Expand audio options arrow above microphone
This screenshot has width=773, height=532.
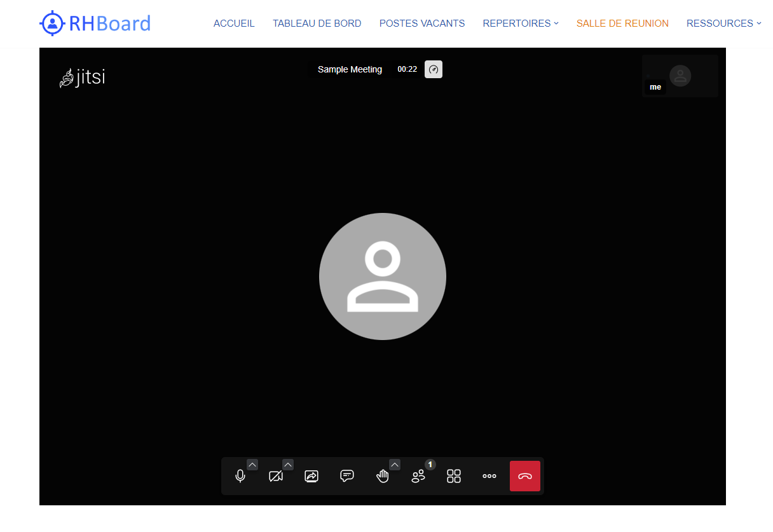(x=252, y=465)
